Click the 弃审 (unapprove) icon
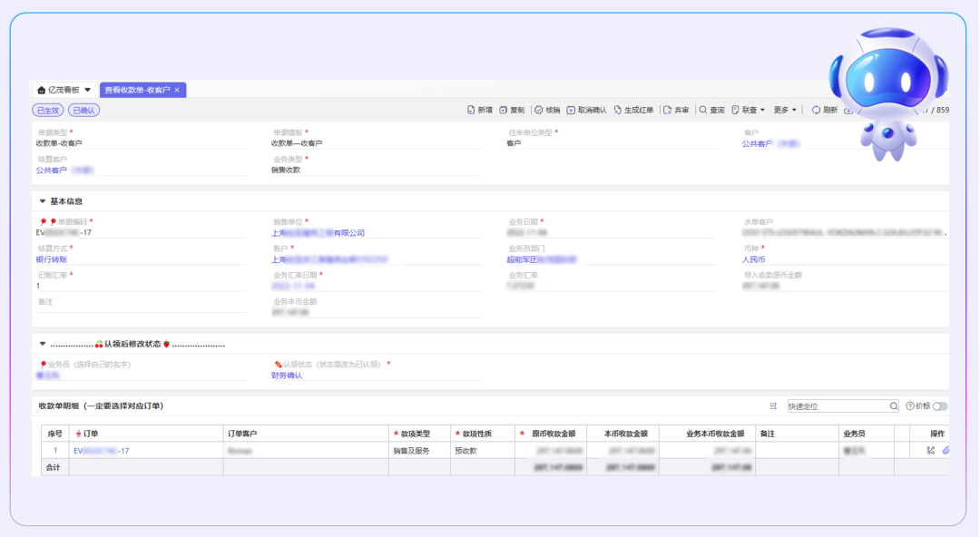 (x=668, y=110)
